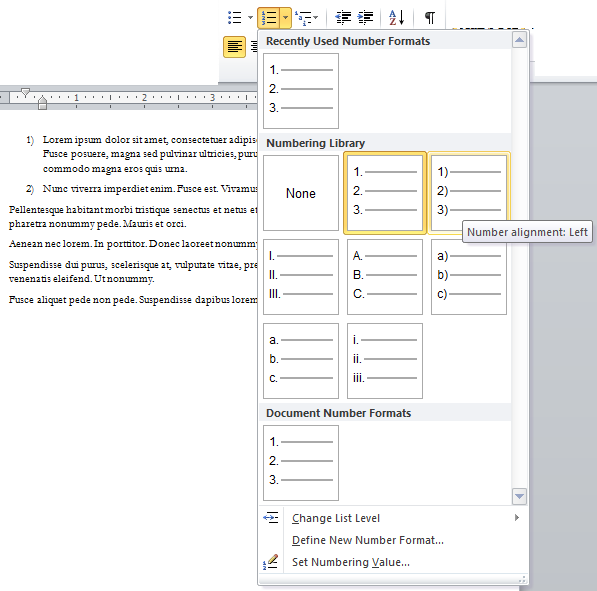Image resolution: width=597 pixels, height=591 pixels.
Task: Click the Sort A-Z icon
Action: click(396, 18)
